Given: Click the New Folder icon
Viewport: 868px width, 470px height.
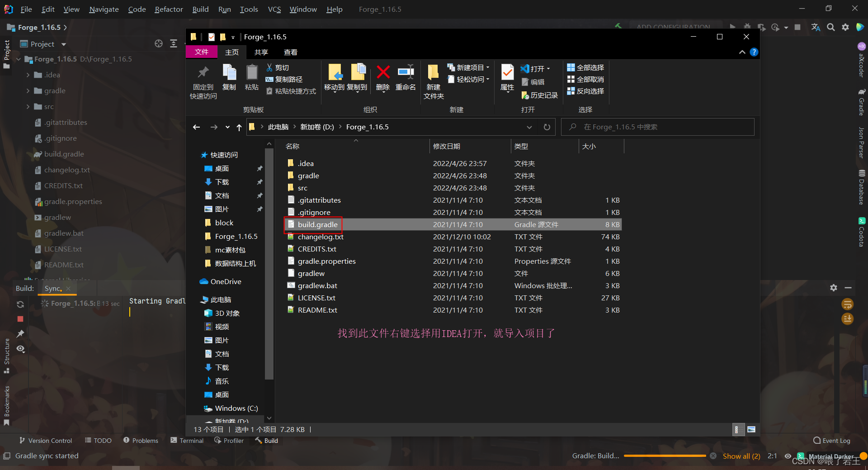Looking at the screenshot, I should (433, 72).
